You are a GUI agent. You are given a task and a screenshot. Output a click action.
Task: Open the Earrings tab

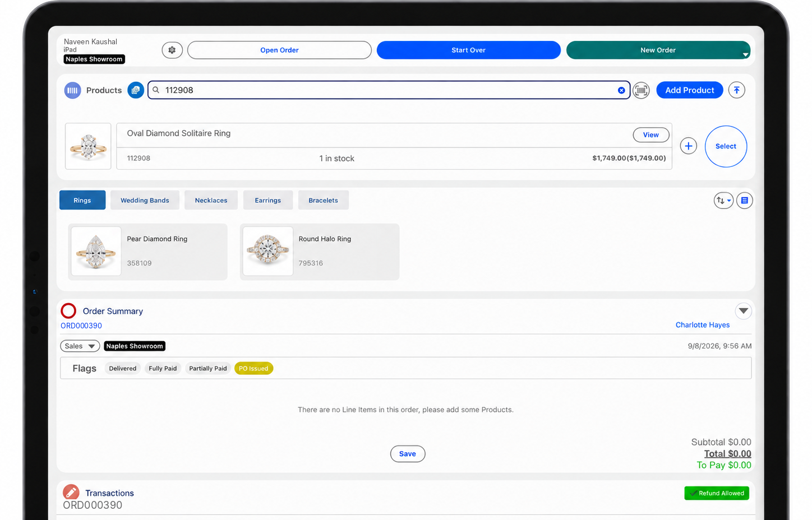click(x=268, y=200)
